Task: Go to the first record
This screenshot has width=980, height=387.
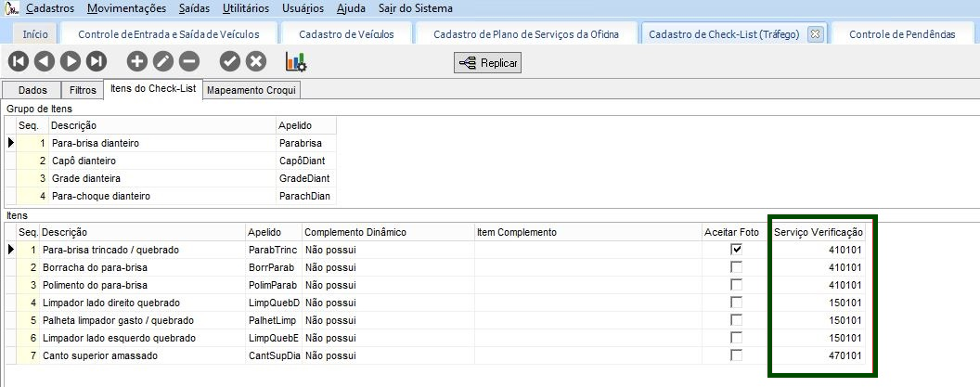Action: (19, 62)
